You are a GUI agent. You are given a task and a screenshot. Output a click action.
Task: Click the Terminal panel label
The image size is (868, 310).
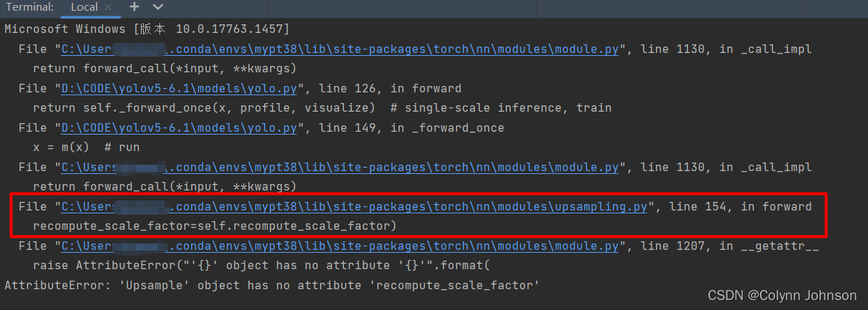(29, 7)
